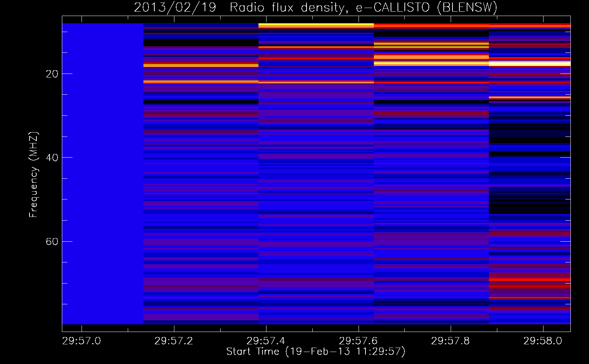Click the "Start Time (19-Feb-13 11:29:57)" label
Viewport: 589px width, 364px height.
tap(316, 352)
